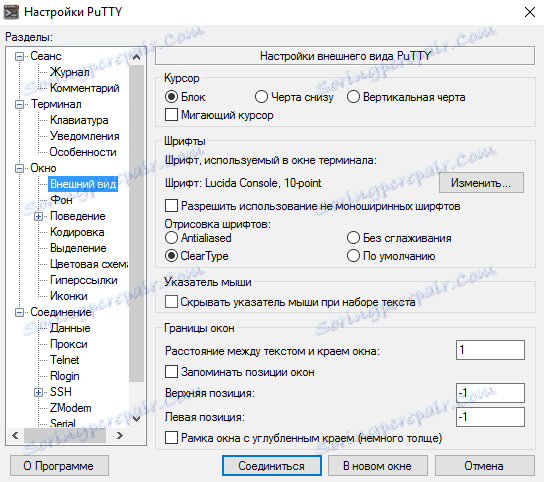This screenshot has height=482, width=544.
Task: Close the PuTTY settings window
Action: [x=529, y=12]
